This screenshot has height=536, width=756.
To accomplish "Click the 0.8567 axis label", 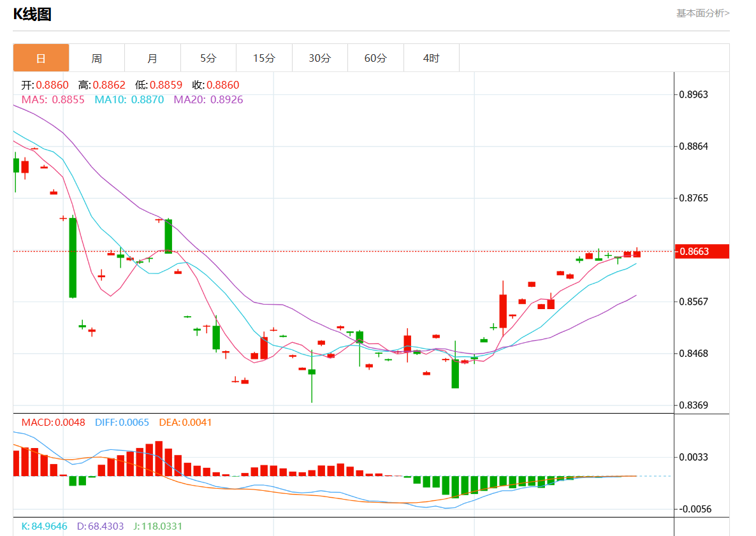I will point(694,301).
